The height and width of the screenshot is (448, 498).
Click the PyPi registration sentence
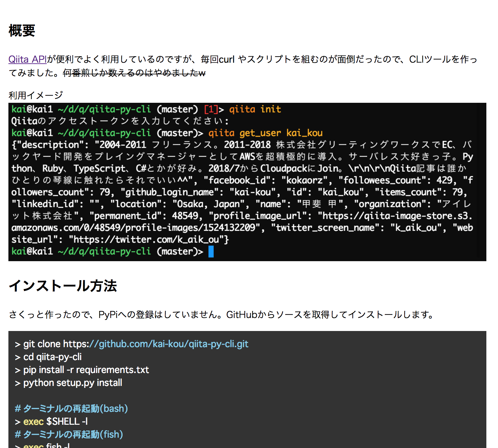tap(222, 315)
